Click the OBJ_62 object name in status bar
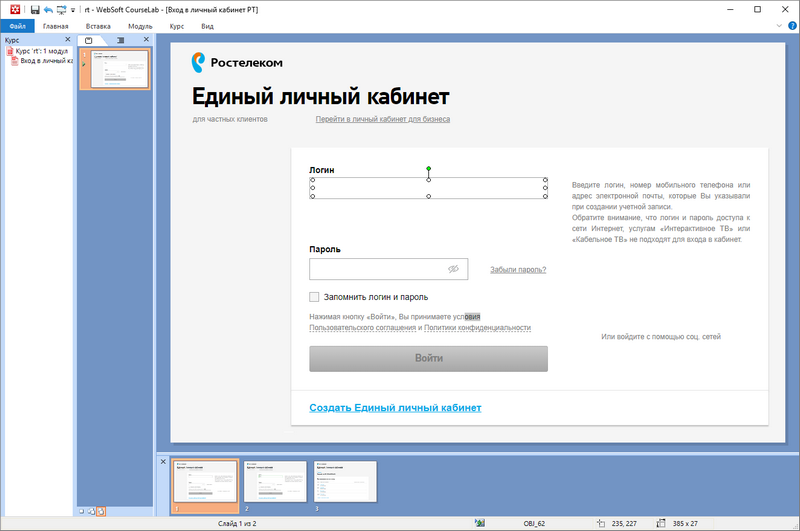 coord(534,523)
